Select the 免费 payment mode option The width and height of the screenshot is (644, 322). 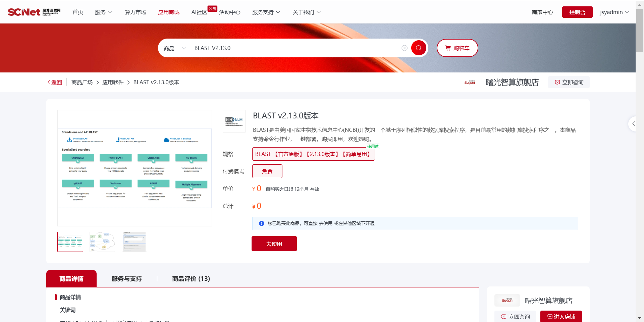coord(267,171)
